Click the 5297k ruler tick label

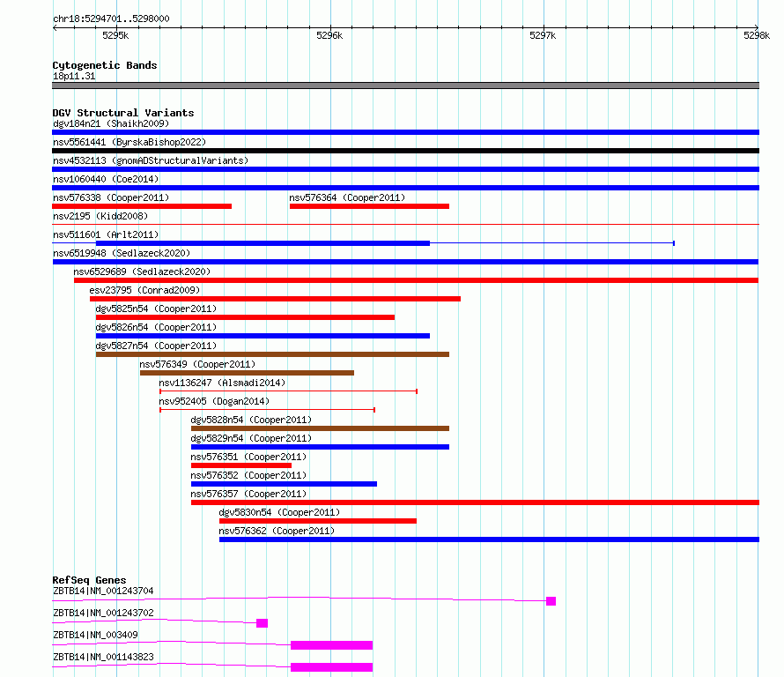coord(543,35)
